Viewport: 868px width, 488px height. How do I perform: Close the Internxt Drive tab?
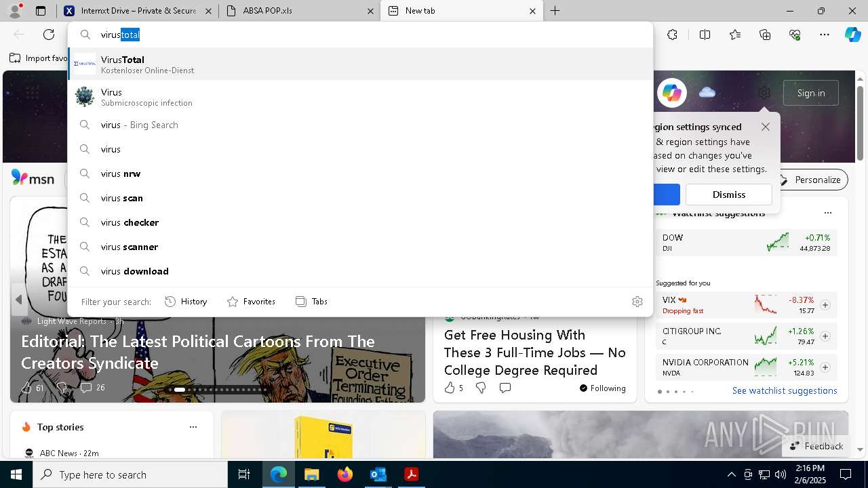coord(208,11)
